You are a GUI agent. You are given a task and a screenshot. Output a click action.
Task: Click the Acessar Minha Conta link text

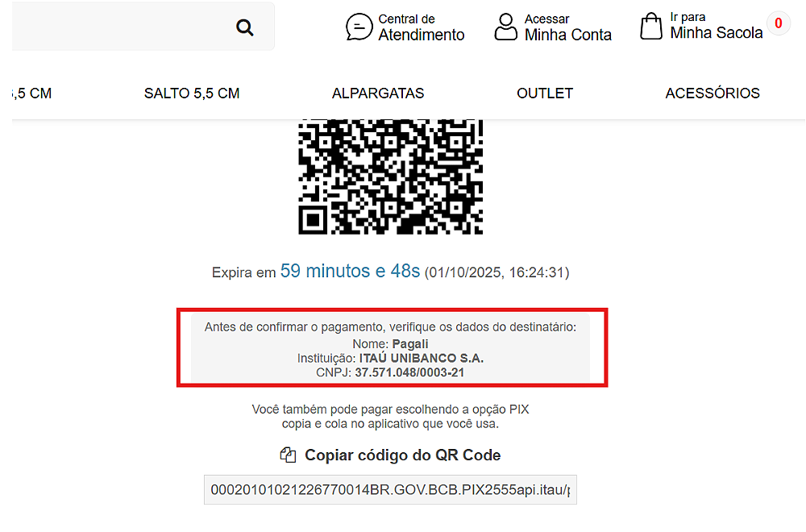(x=568, y=27)
